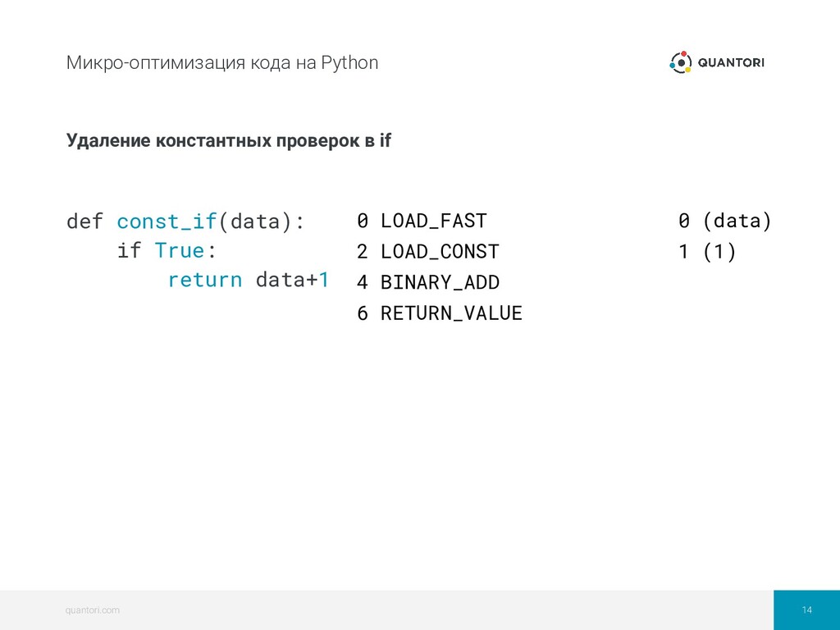Click the slide number 14 box
This screenshot has height=630, width=840.
(807, 609)
